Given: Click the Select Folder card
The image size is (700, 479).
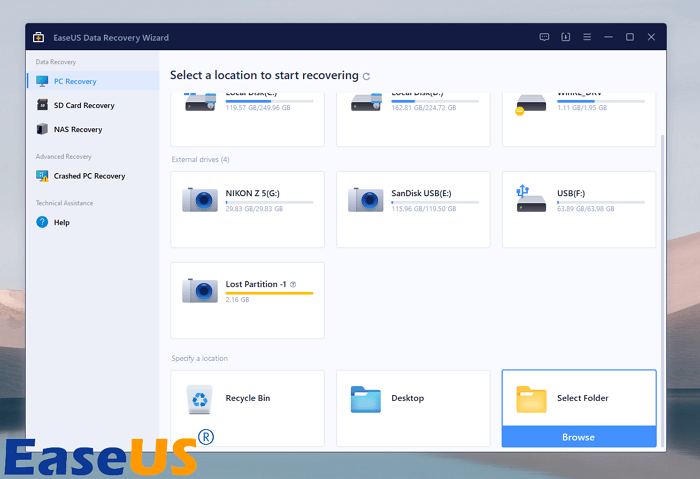Looking at the screenshot, I should 578,398.
